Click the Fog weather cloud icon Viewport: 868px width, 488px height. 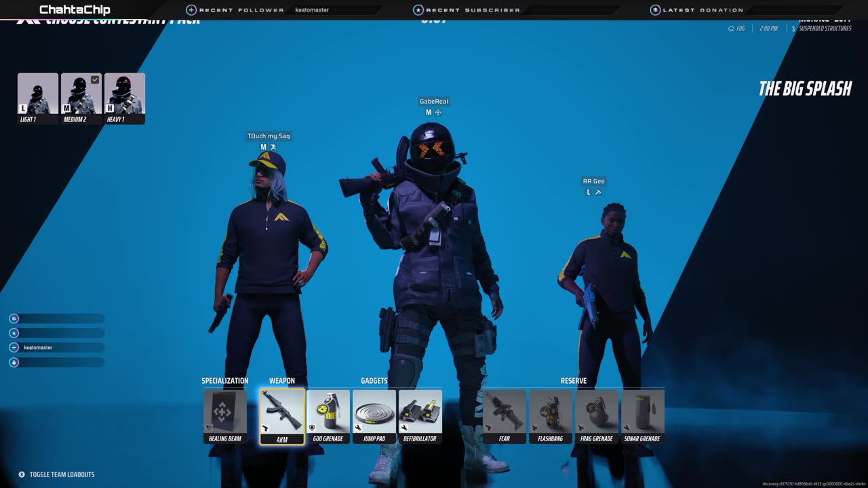(x=731, y=28)
